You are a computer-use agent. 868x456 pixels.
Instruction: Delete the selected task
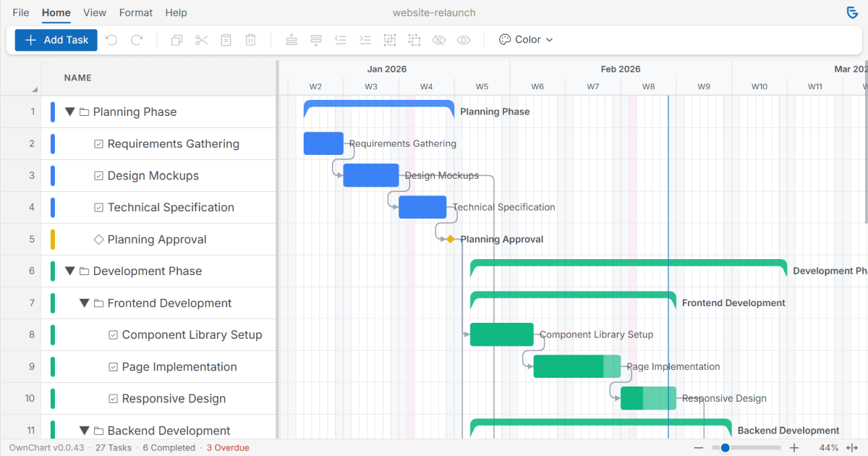[250, 40]
